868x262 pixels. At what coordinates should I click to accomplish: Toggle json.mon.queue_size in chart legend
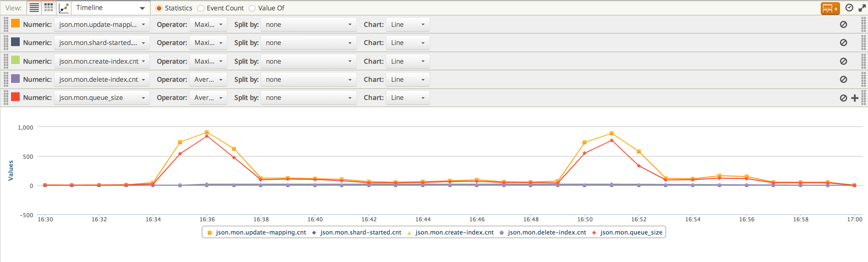631,232
